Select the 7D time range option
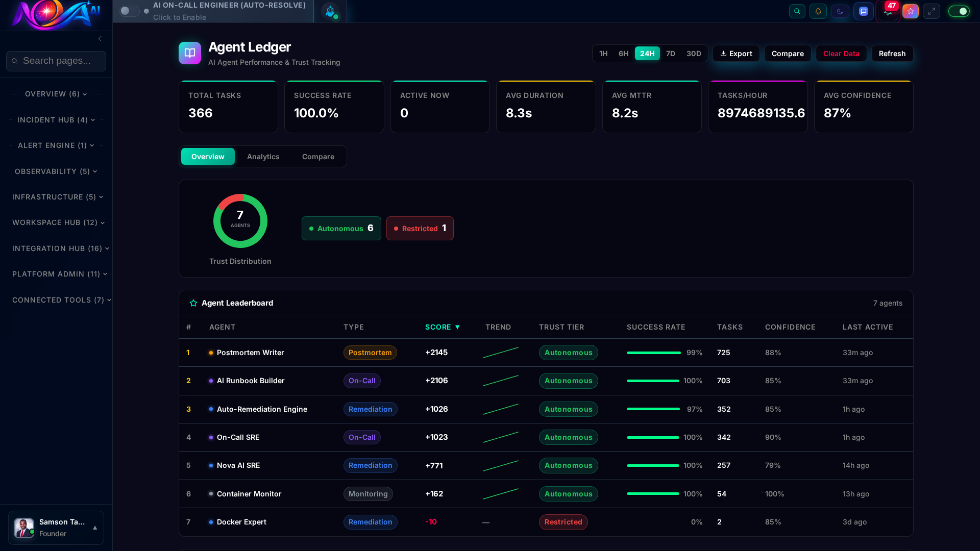The width and height of the screenshot is (980, 551). tap(670, 54)
